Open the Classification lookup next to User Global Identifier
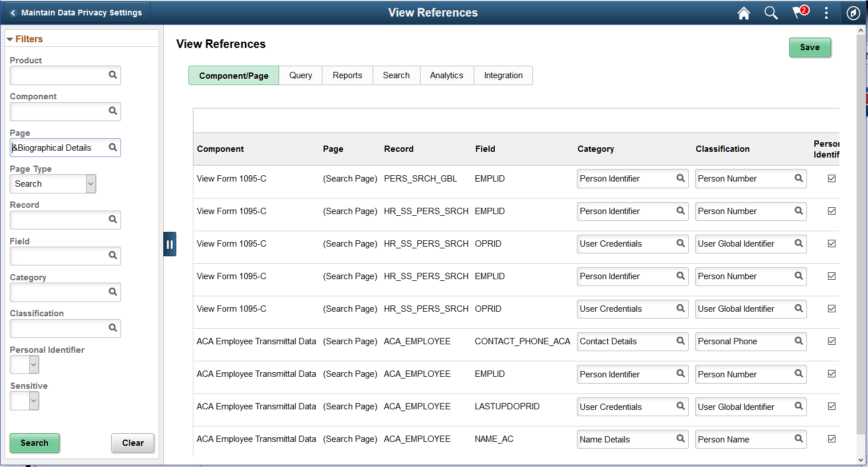 [798, 244]
